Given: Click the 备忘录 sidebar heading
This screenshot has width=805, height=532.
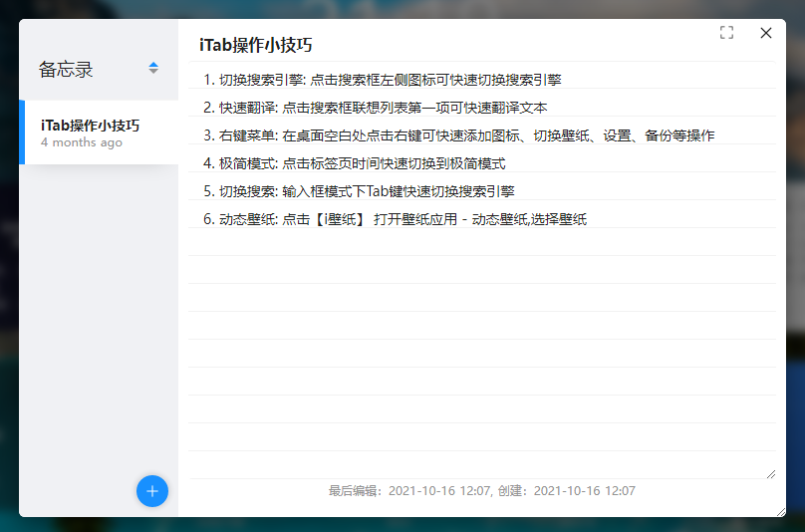Looking at the screenshot, I should pyautogui.click(x=66, y=69).
